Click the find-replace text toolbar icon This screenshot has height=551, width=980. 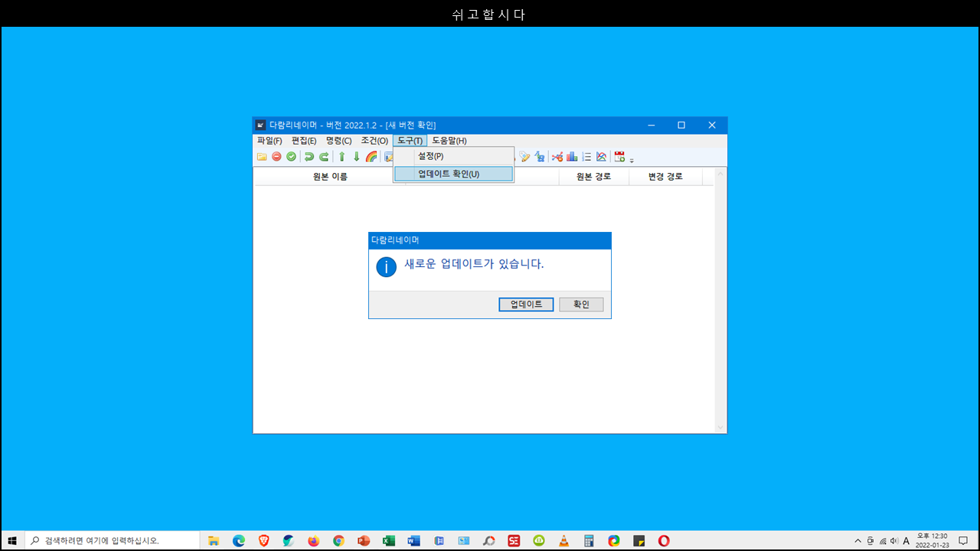tap(539, 157)
